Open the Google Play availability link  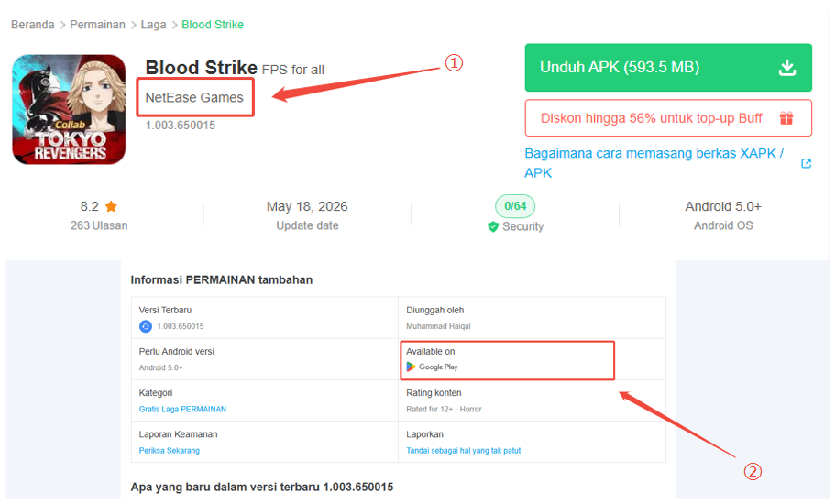[x=433, y=367]
